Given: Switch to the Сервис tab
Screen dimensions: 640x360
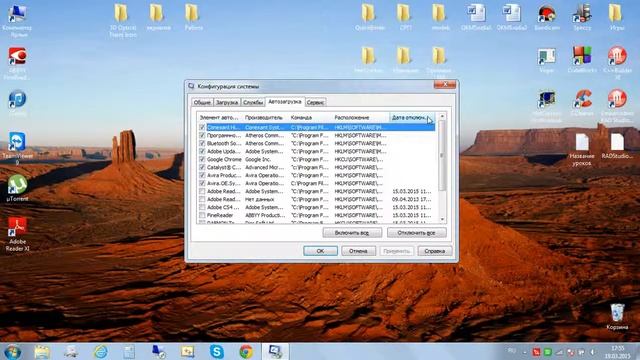Looking at the screenshot, I should pos(316,102).
